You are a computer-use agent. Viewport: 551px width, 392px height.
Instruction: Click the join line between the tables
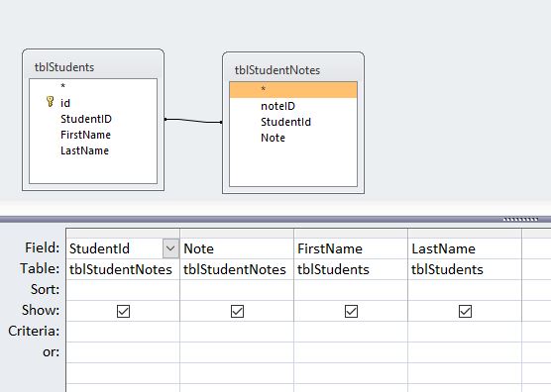point(193,121)
